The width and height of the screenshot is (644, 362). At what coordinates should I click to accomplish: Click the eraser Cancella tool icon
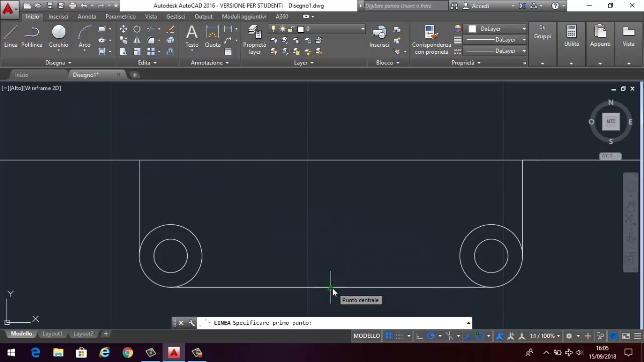pos(171,29)
